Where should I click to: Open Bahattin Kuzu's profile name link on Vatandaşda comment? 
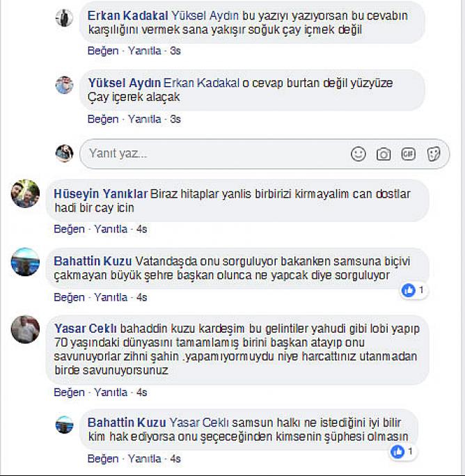[93, 262]
